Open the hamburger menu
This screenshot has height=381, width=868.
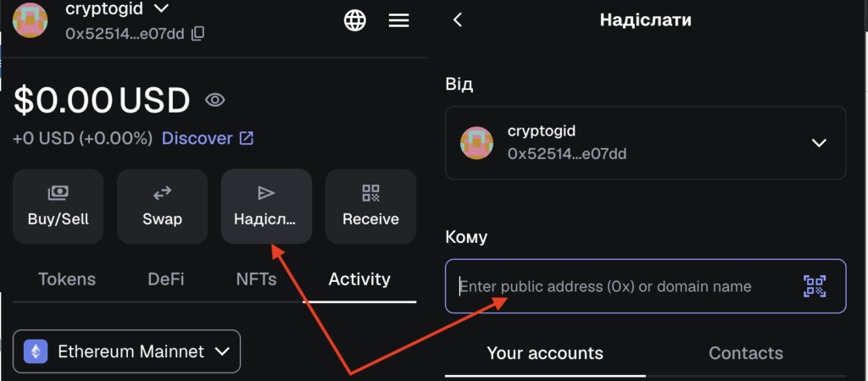[399, 20]
